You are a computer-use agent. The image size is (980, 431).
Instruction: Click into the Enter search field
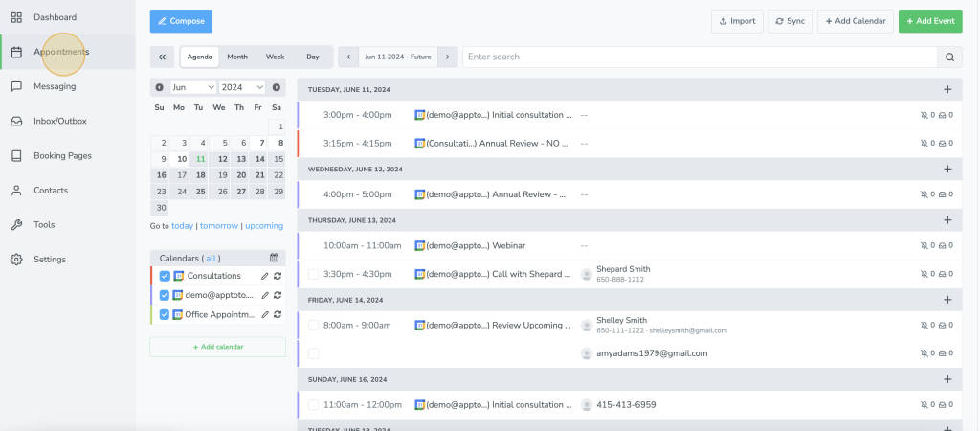tap(699, 57)
